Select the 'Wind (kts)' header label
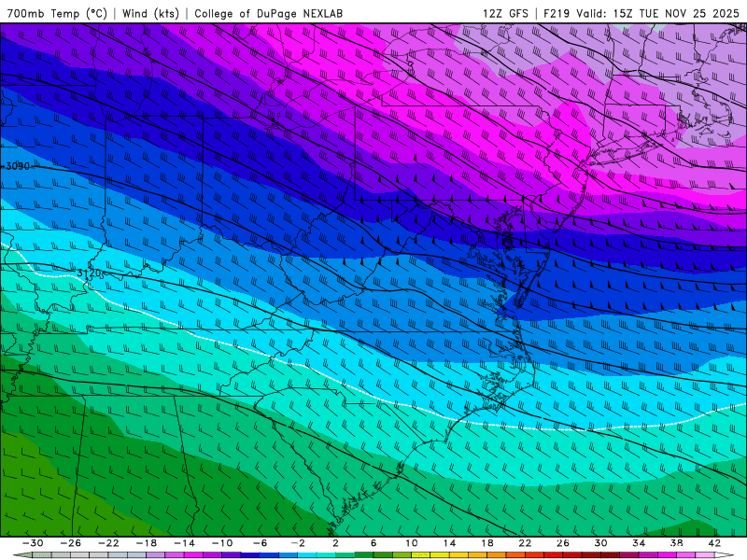This screenshot has height=560, width=747. click(150, 13)
